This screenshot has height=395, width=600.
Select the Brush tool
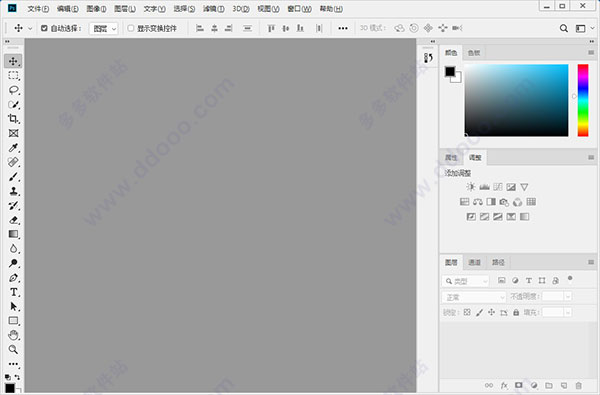tap(13, 176)
